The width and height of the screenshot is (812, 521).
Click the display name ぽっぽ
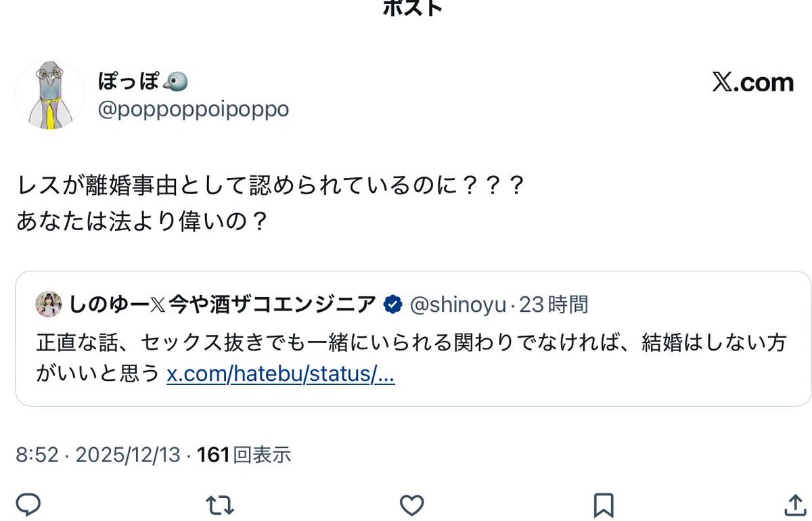tap(129, 83)
